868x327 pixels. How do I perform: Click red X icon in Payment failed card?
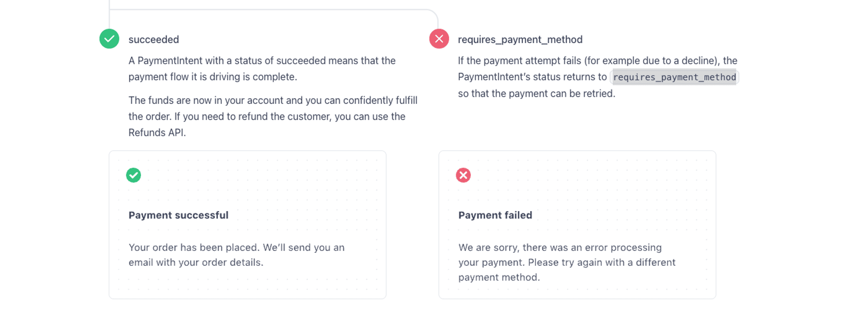[463, 175]
